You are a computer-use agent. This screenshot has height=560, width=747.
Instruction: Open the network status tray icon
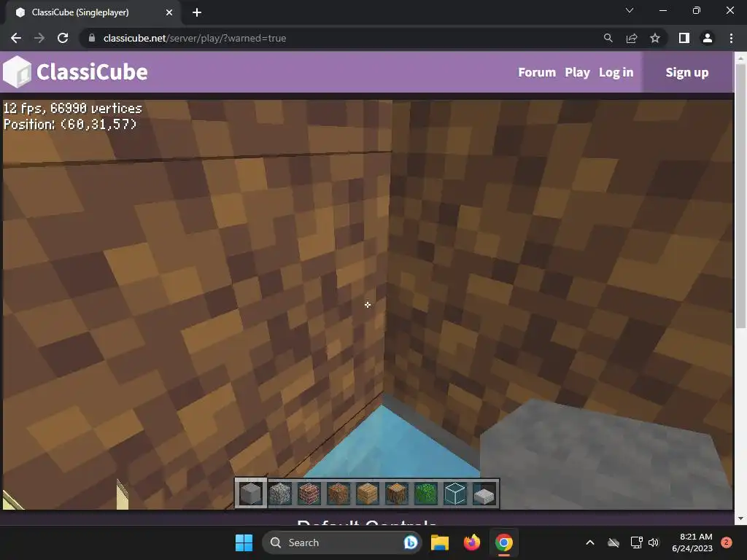tap(636, 542)
